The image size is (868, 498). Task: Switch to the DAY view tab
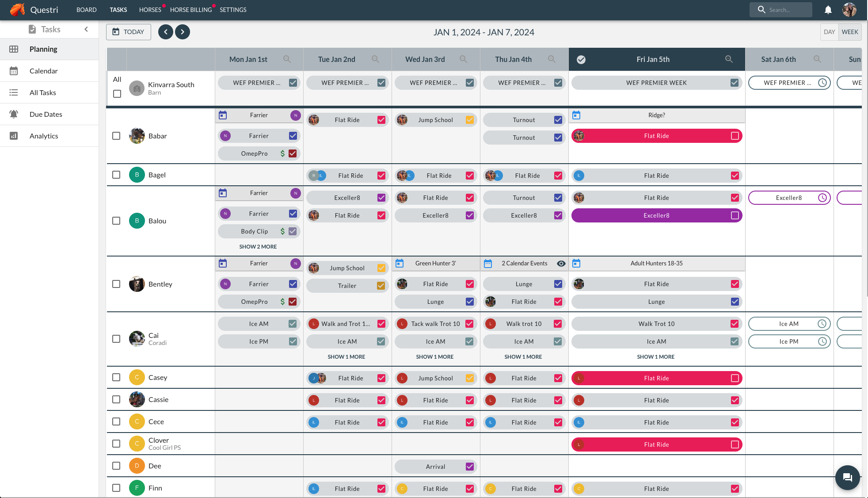(829, 32)
